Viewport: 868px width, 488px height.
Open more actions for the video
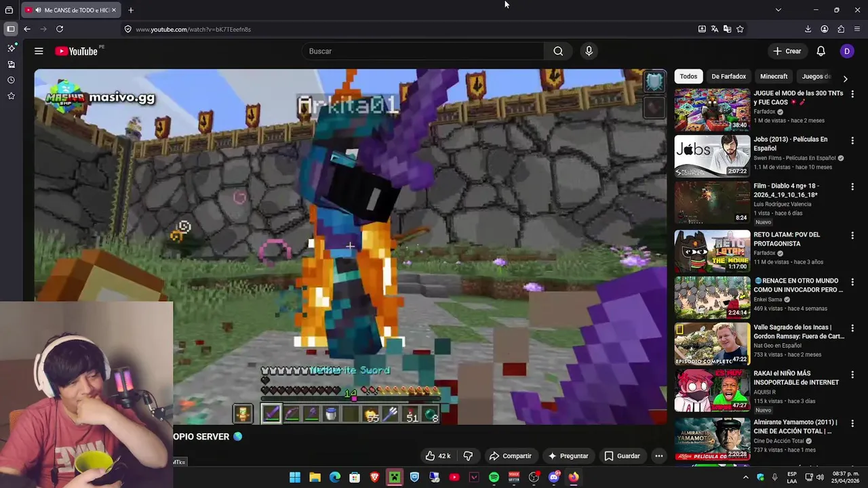coord(658,456)
